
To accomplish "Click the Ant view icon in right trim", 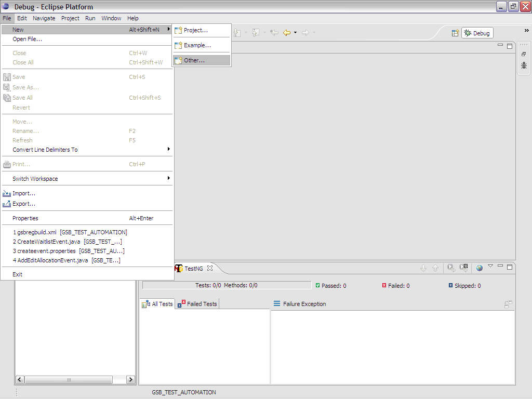I will coord(524,65).
